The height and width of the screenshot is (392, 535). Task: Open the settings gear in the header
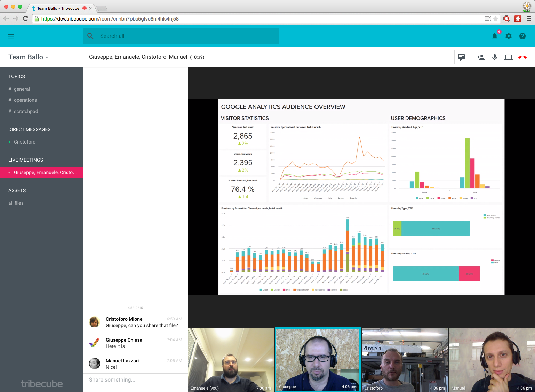(x=509, y=36)
